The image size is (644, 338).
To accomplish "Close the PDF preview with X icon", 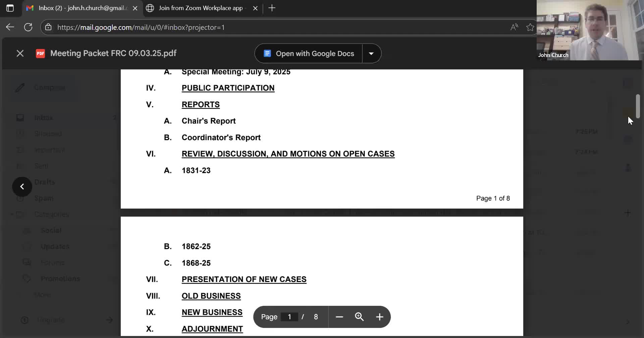I will 20,53.
